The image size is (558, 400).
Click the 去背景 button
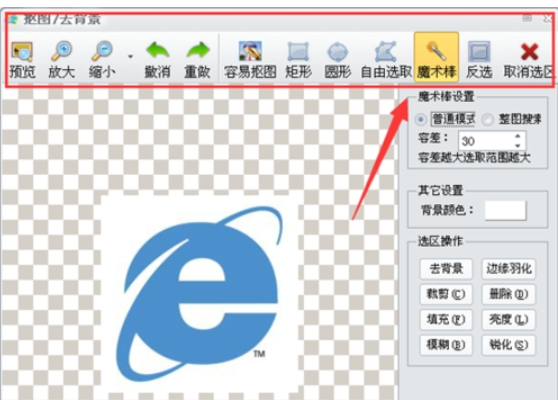pyautogui.click(x=446, y=269)
